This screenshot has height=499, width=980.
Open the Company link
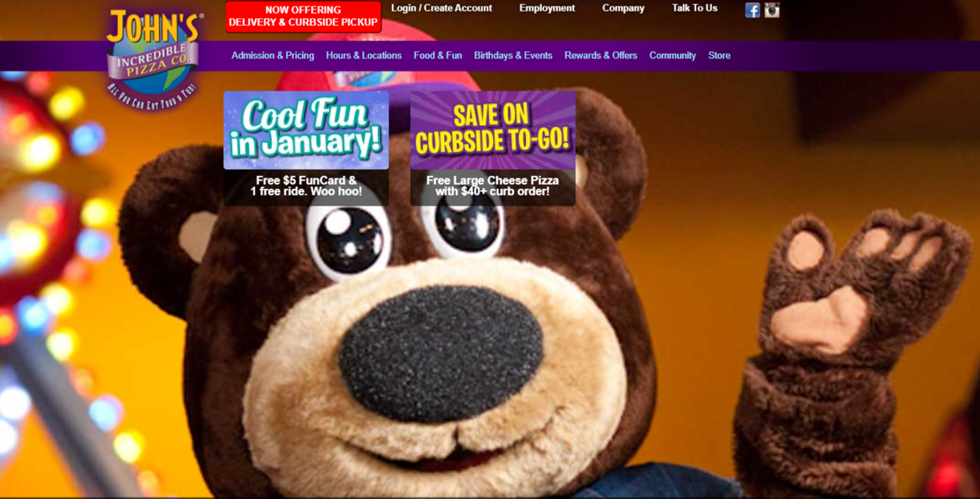pos(623,8)
